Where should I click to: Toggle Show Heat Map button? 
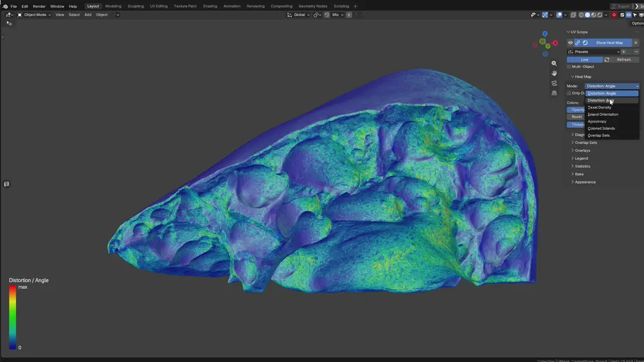[609, 43]
